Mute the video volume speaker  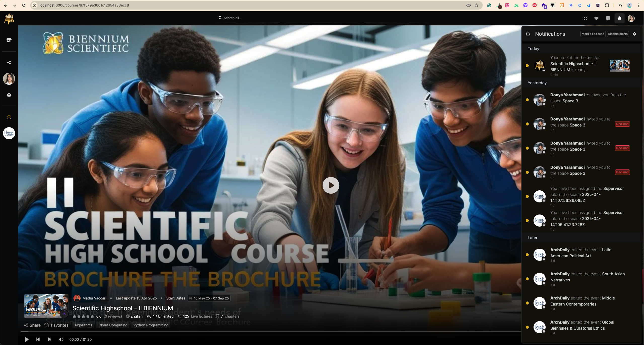[61, 339]
